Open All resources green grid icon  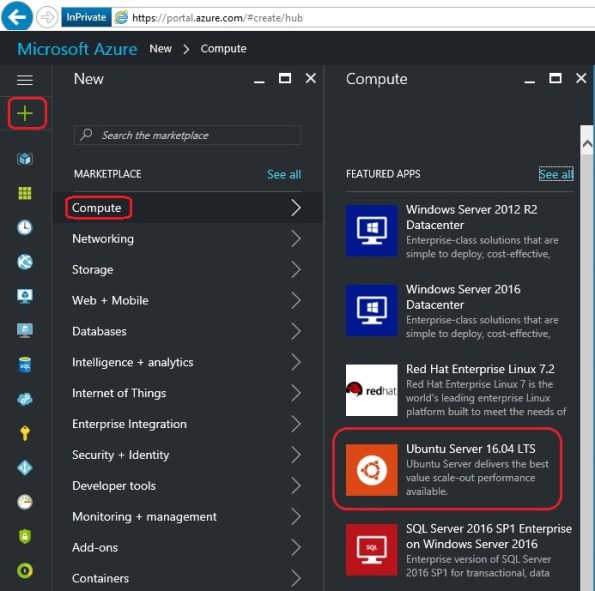(x=25, y=193)
